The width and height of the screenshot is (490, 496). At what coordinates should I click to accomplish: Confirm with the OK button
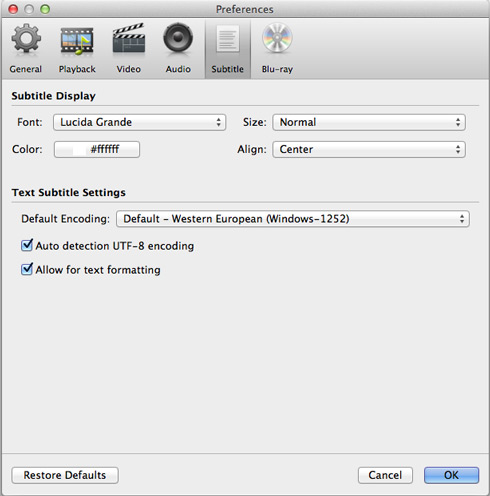pyautogui.click(x=451, y=475)
